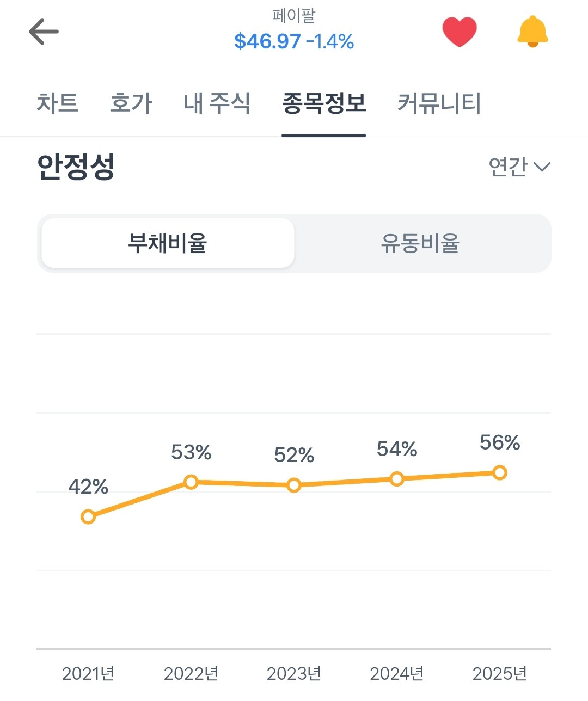The height and width of the screenshot is (701, 588).
Task: Tap the 2024년 data point at 54%
Action: pyautogui.click(x=397, y=479)
